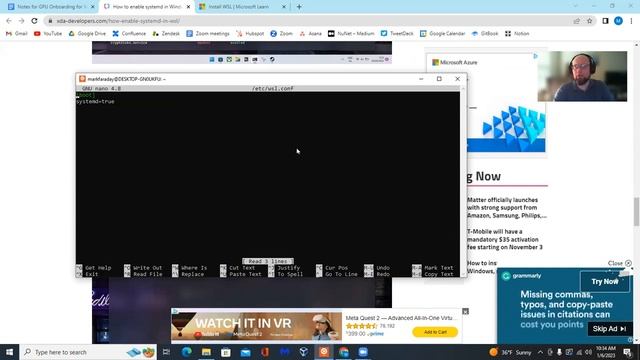640x360 pixels.
Task: Open the Chrome side panel icon
Action: click(x=605, y=21)
